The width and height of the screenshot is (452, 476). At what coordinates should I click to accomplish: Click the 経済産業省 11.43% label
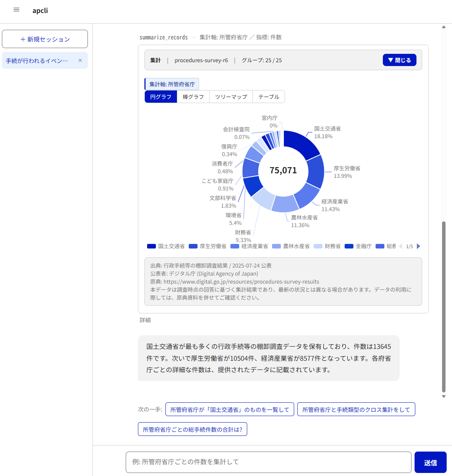tap(335, 205)
